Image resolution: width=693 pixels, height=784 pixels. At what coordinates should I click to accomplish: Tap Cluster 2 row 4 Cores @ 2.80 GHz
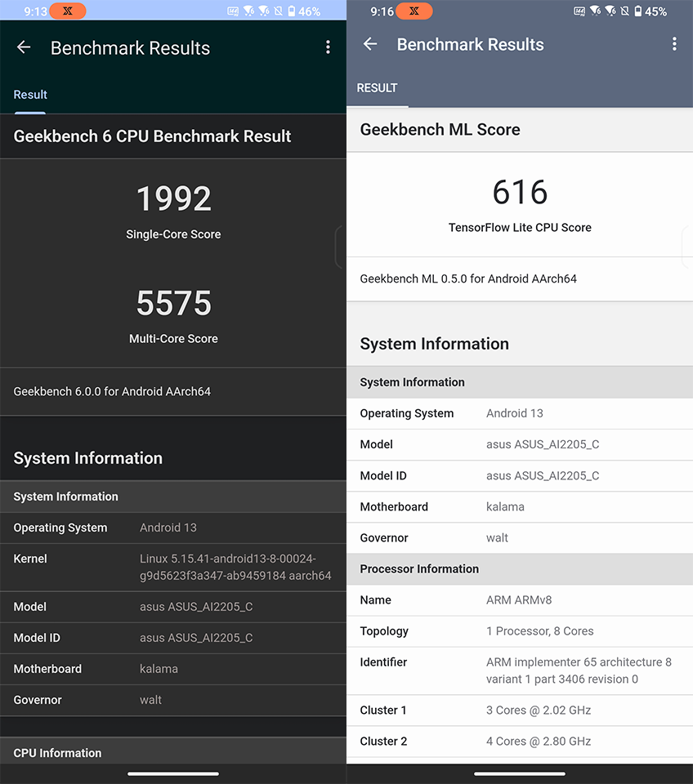520,742
